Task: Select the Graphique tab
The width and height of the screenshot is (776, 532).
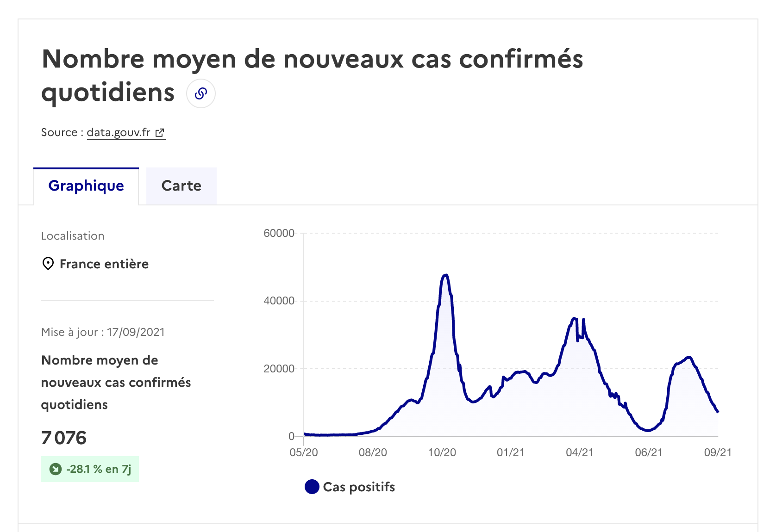Action: click(x=86, y=186)
